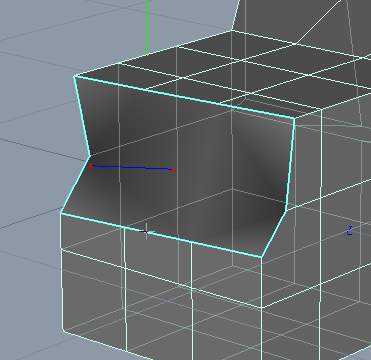Click the crosshair marker on the lower cyan edge

pos(146,231)
